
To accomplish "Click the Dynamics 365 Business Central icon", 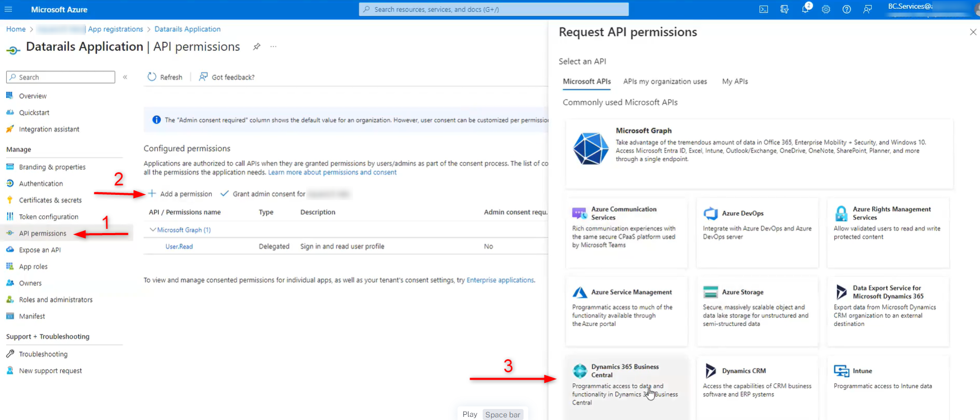I will click(580, 371).
